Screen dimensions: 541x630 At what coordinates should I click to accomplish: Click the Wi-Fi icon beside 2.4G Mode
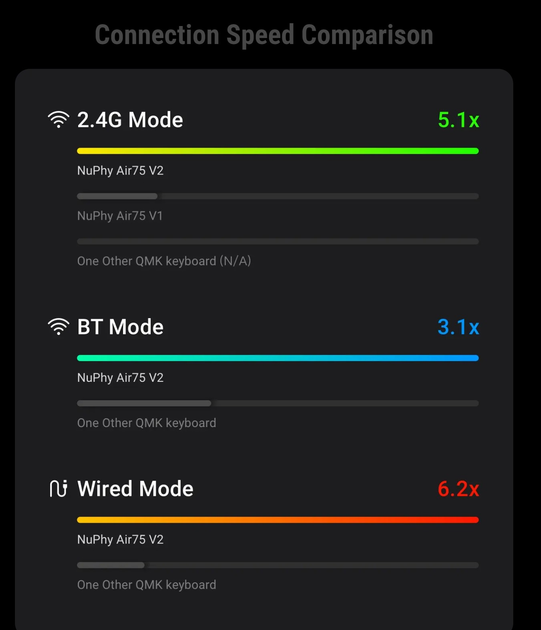[x=58, y=119]
